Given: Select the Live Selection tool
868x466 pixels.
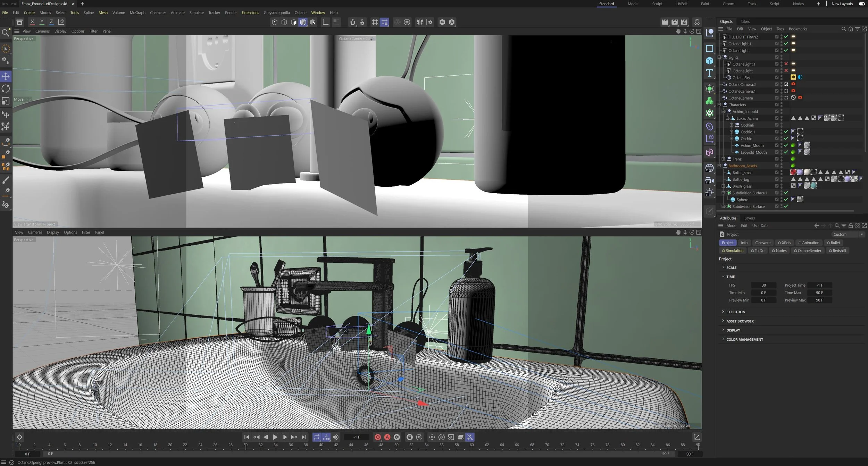Looking at the screenshot, I should click(x=6, y=49).
